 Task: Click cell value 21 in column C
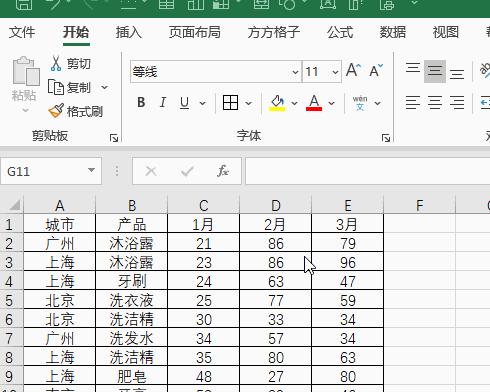tap(204, 243)
